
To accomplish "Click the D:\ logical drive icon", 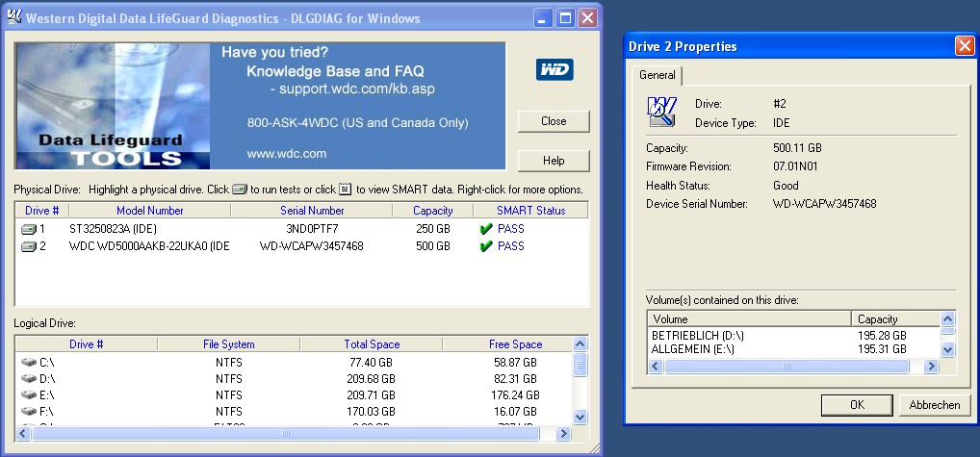I will tap(29, 378).
